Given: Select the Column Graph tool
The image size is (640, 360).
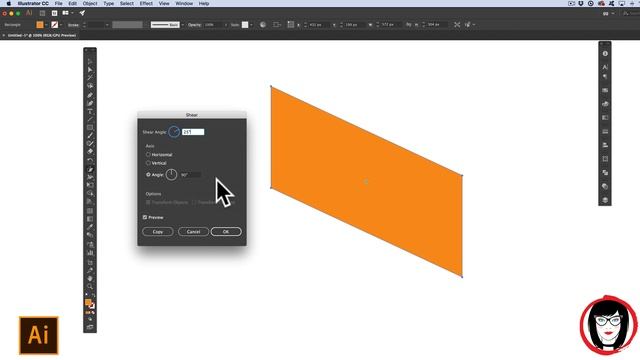Looking at the screenshot, I should tap(90, 253).
